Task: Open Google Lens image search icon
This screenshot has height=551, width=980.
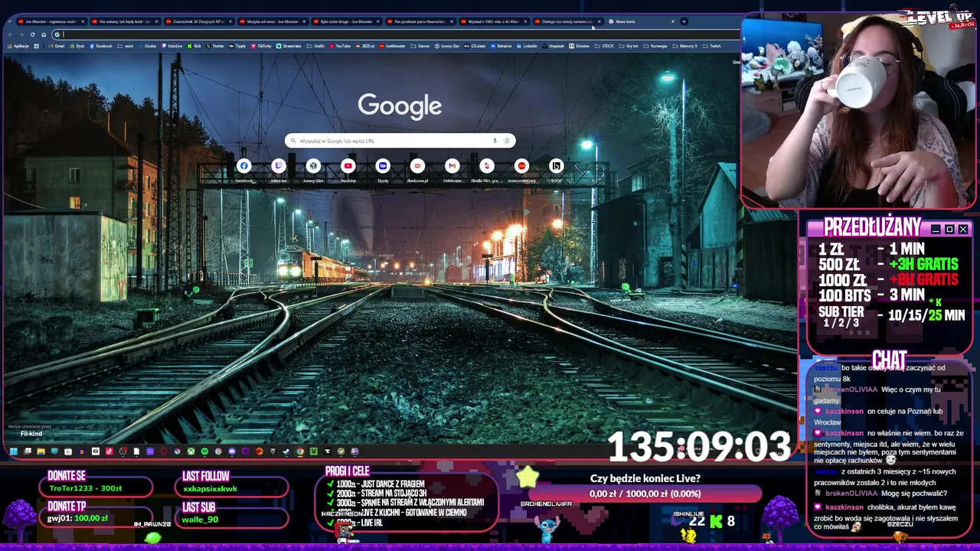Action: (507, 141)
